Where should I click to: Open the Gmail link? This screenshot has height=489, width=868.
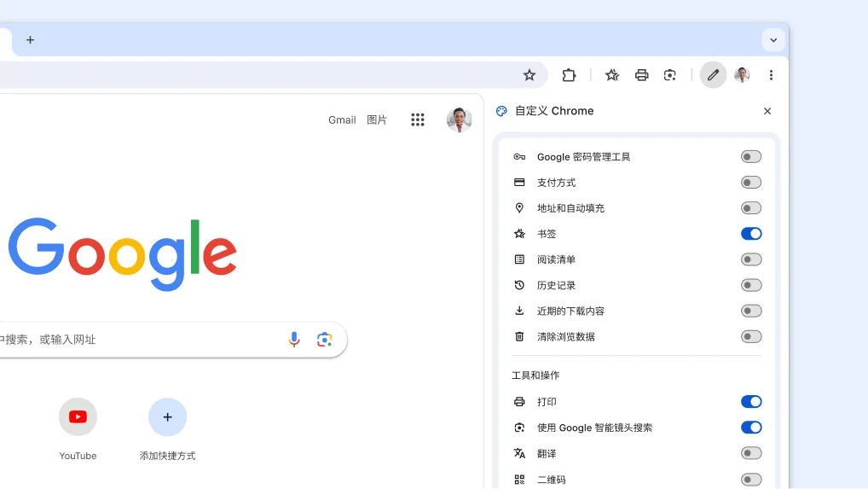[342, 120]
